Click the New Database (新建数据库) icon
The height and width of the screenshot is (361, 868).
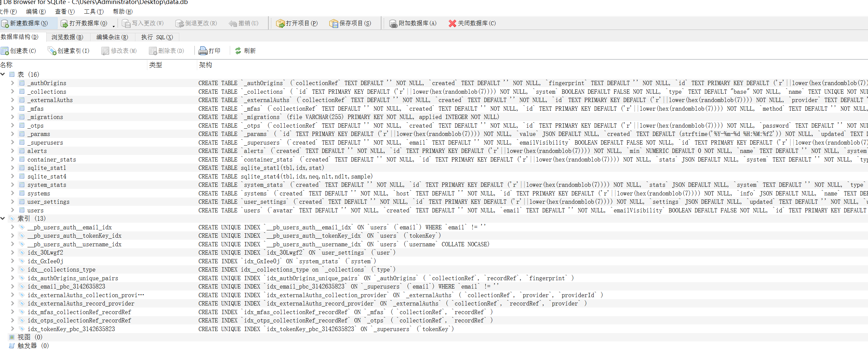[5, 24]
